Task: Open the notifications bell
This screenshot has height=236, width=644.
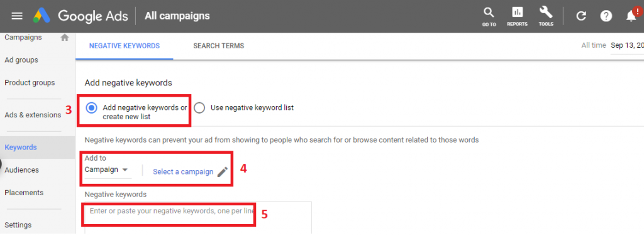Action: (x=631, y=15)
